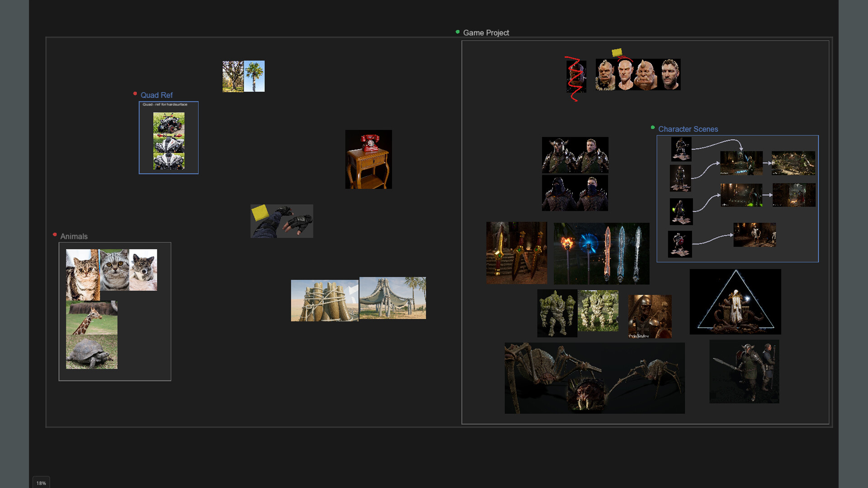
Task: Select the giraffe photo
Action: click(x=92, y=318)
